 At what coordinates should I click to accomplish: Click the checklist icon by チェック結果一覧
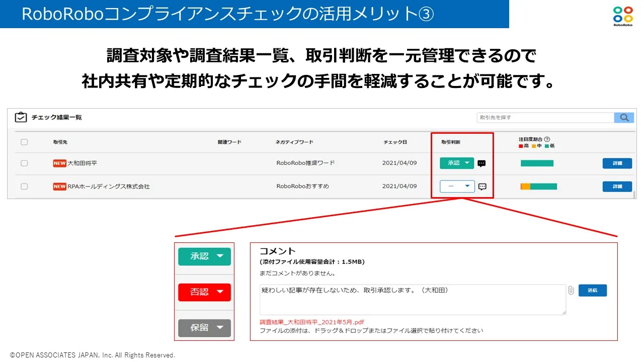21,117
